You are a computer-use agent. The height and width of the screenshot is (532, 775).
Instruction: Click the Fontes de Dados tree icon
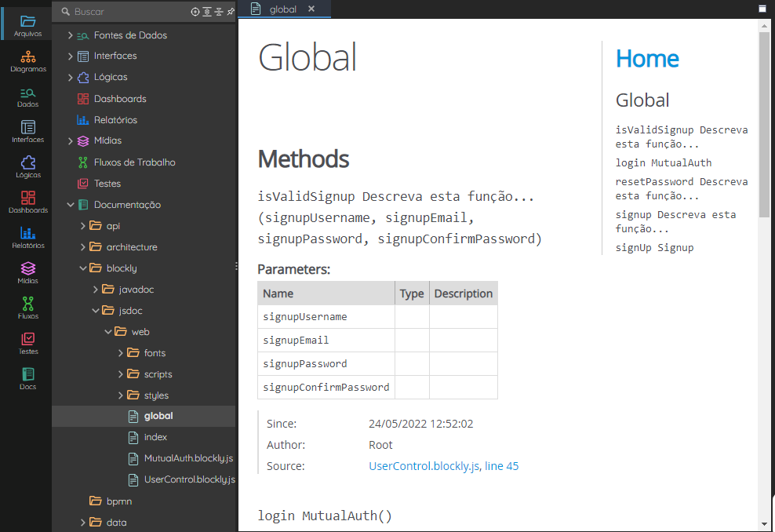[83, 35]
